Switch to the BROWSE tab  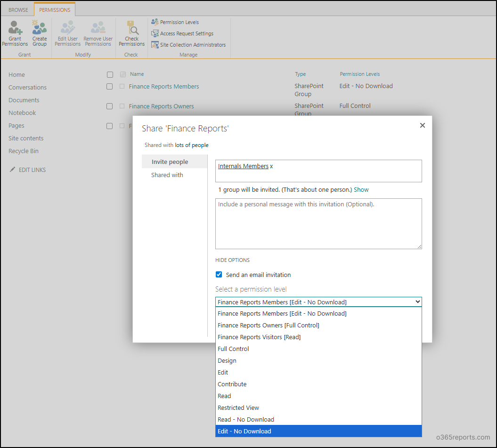18,9
